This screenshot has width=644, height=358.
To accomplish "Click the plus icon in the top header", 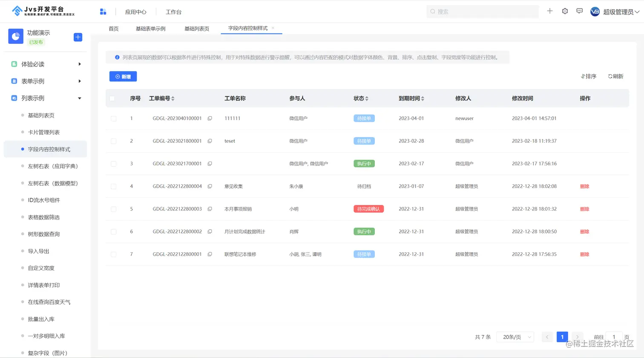I will [550, 11].
